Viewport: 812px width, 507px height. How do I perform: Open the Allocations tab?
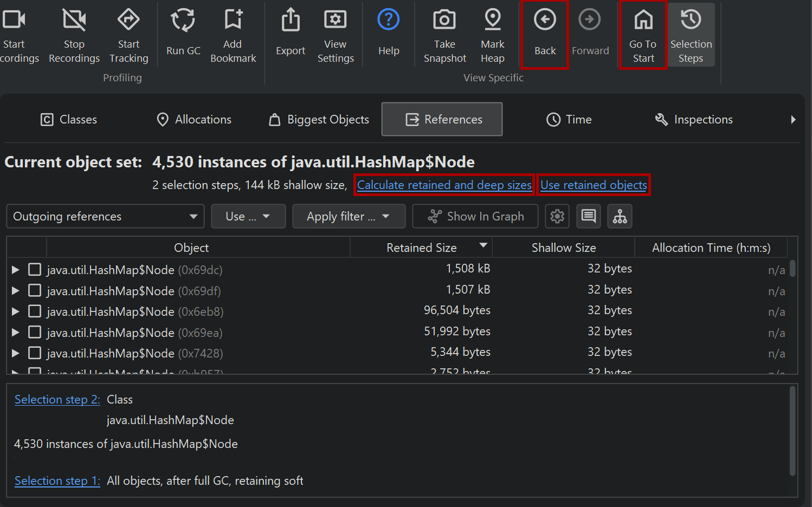tap(194, 120)
